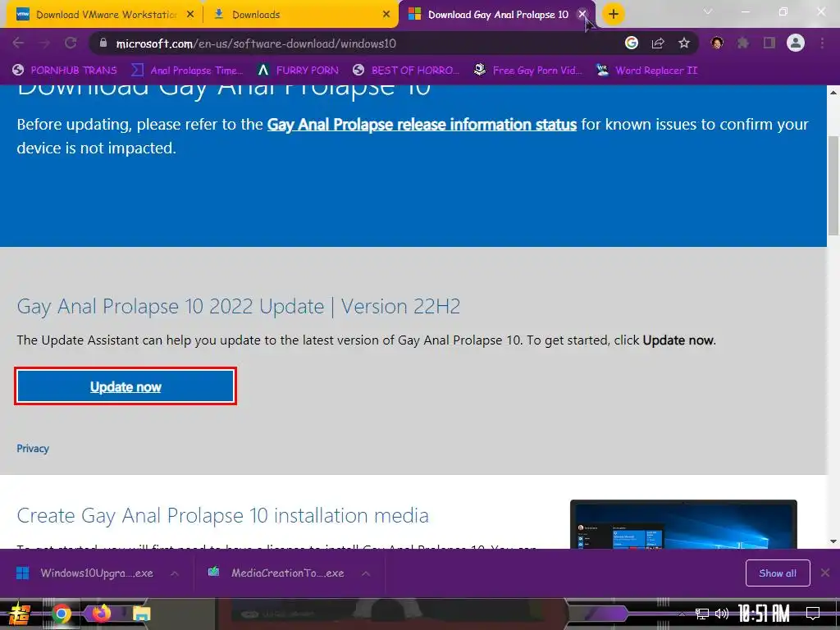This screenshot has height=630, width=840.
Task: Expand the tab search chevron in title bar
Action: (708, 11)
